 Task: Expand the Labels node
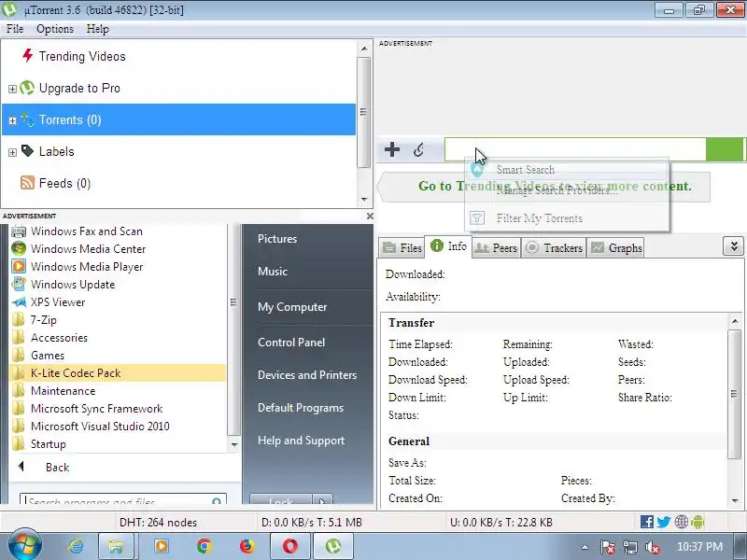coord(12,152)
